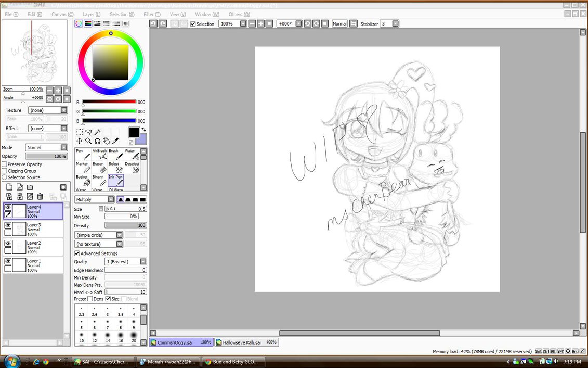Toggle the Selection checkbox in toolbar
This screenshot has width=588, height=368.
(x=193, y=24)
